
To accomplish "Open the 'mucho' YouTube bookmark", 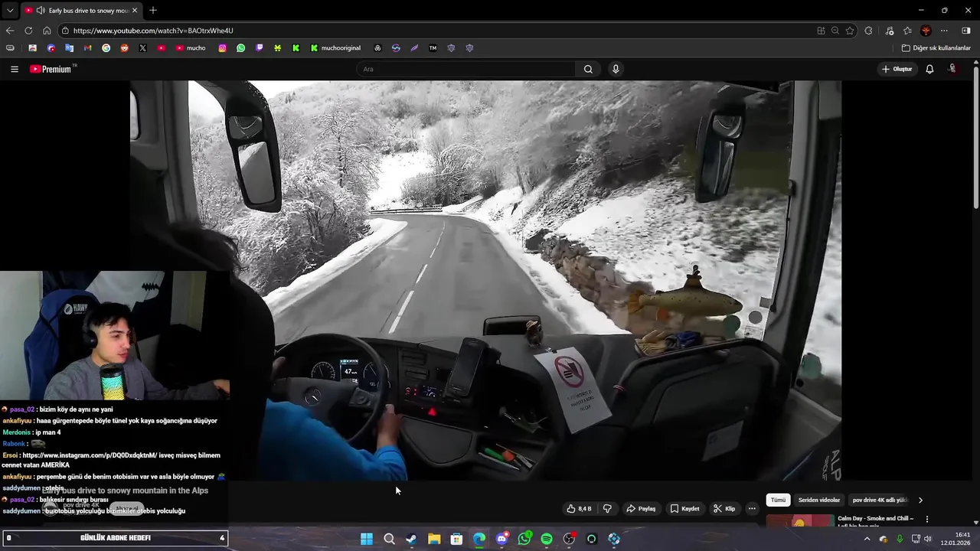I will click(x=191, y=47).
